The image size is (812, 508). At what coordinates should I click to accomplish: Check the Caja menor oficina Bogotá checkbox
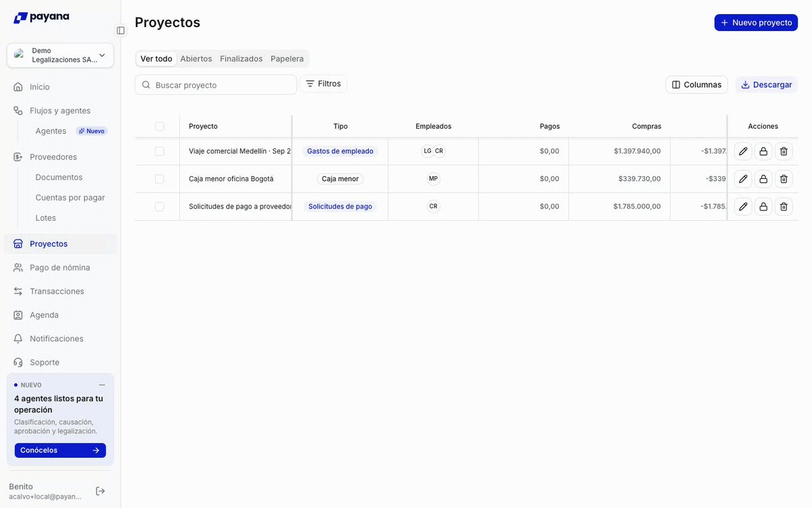click(x=160, y=179)
